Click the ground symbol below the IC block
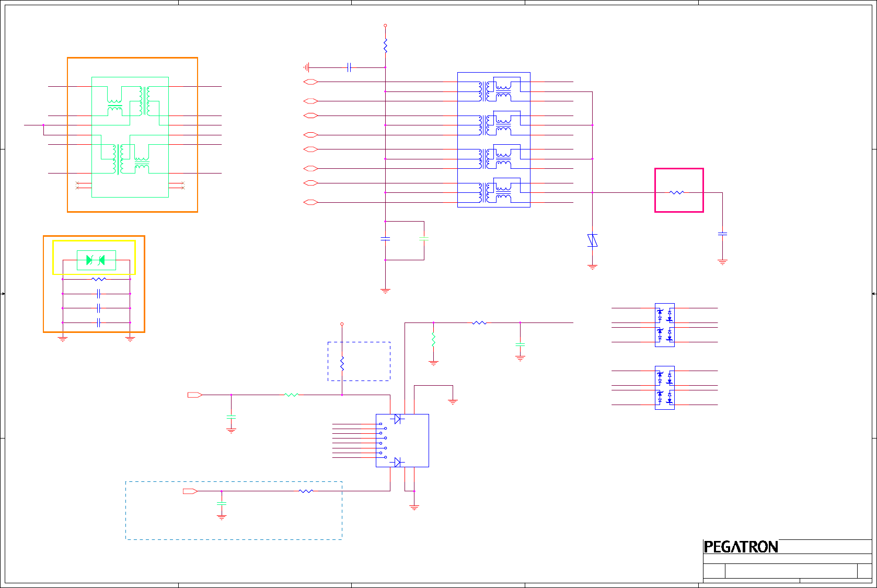Viewport: 877px width, 588px height. click(x=414, y=508)
